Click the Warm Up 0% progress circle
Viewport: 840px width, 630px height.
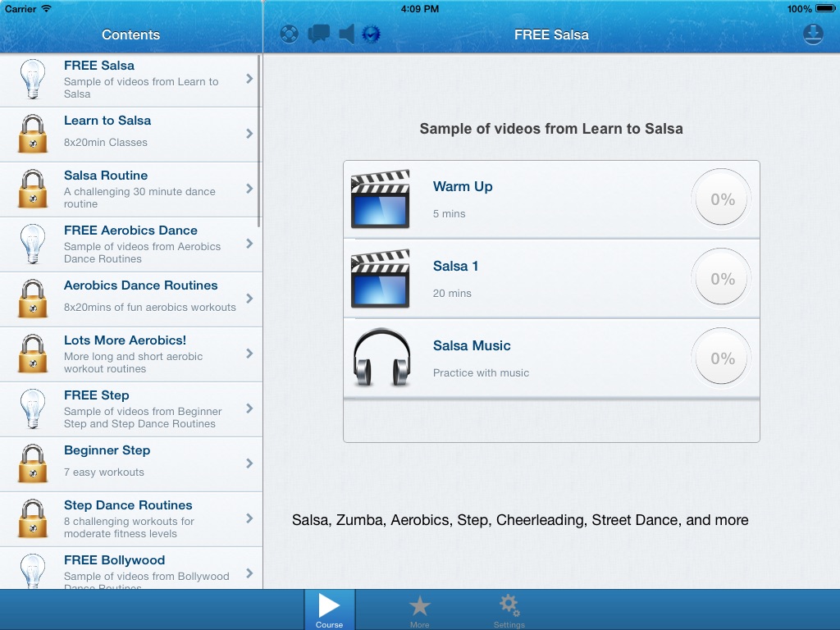(722, 199)
